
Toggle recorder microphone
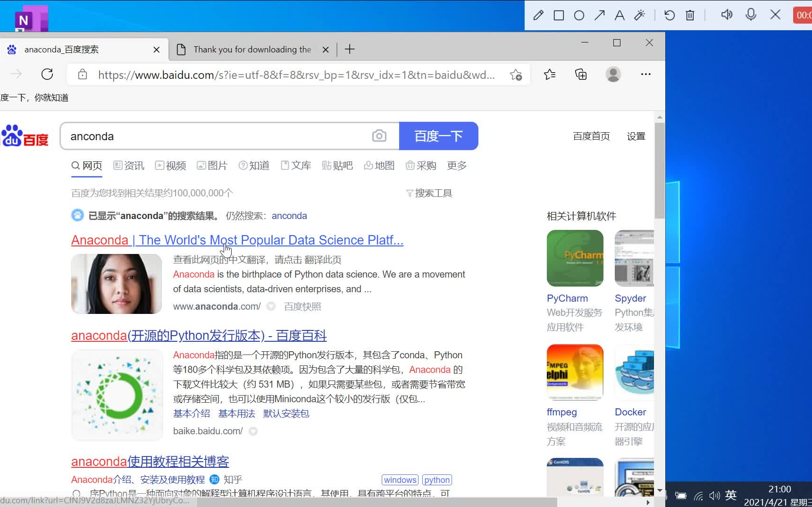click(x=751, y=15)
